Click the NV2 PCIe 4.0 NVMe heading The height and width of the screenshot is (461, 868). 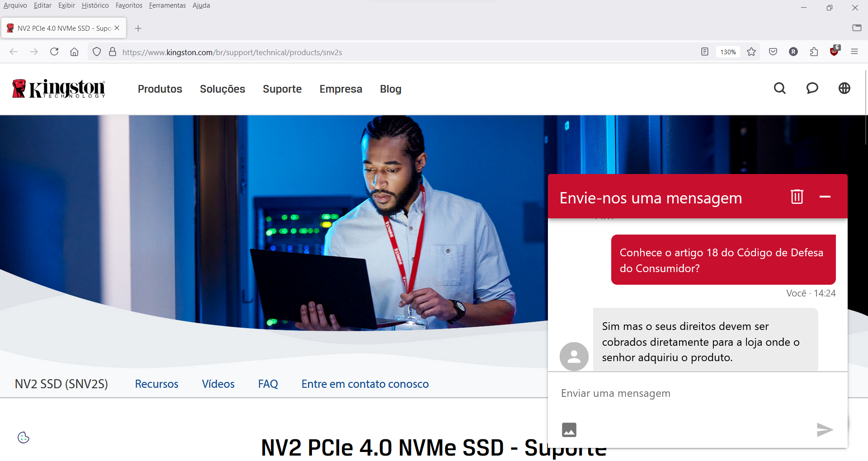(x=434, y=448)
